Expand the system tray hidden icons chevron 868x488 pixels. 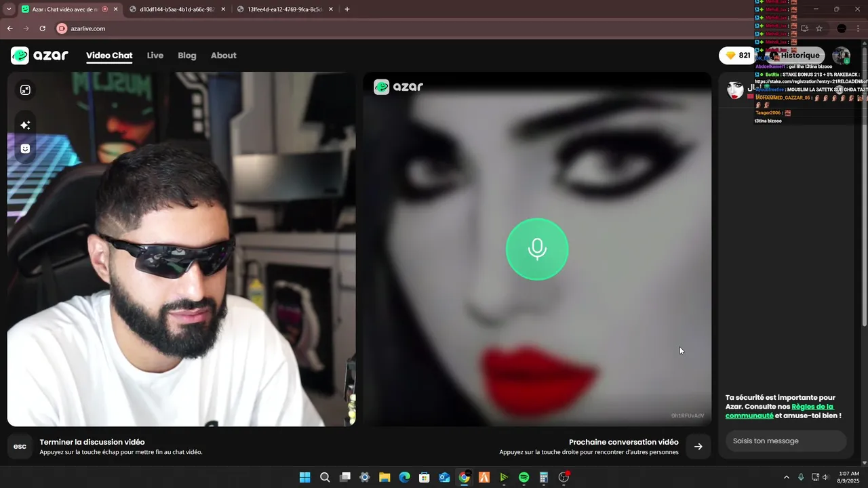(x=787, y=477)
